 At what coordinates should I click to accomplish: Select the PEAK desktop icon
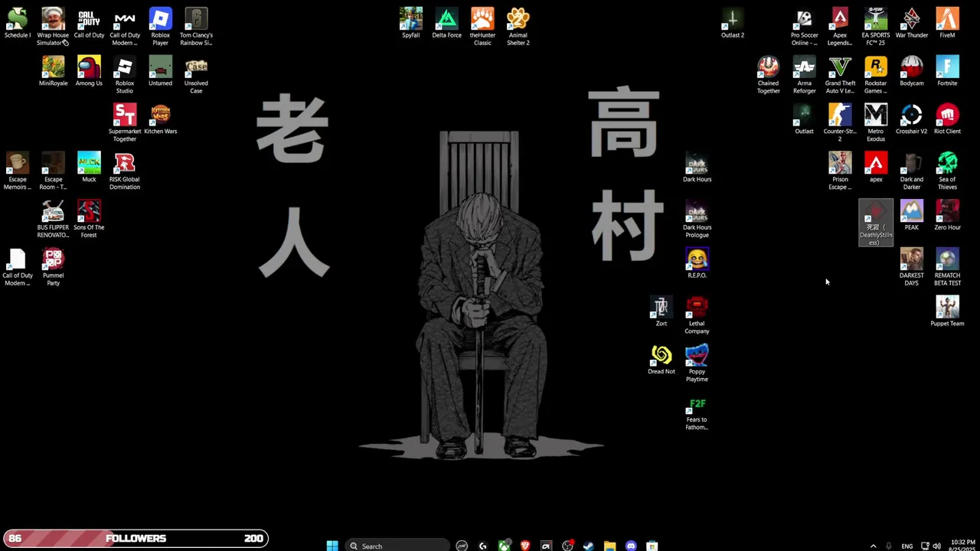(x=911, y=216)
